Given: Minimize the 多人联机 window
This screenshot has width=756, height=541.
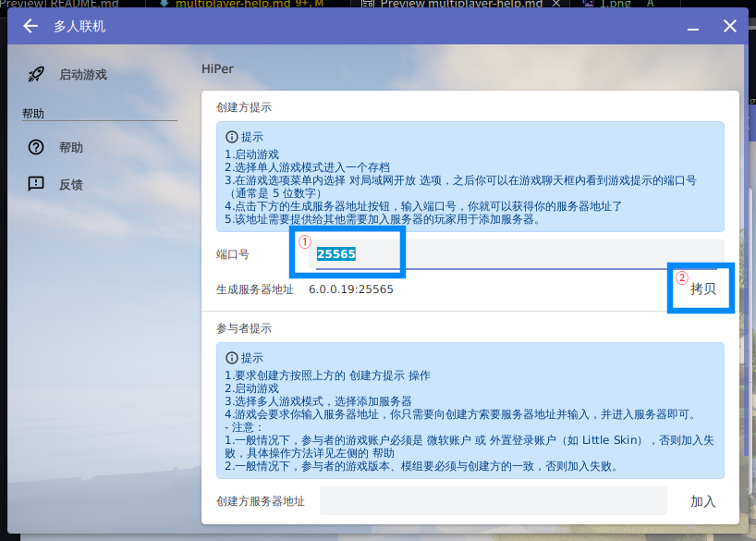Looking at the screenshot, I should pyautogui.click(x=692, y=27).
